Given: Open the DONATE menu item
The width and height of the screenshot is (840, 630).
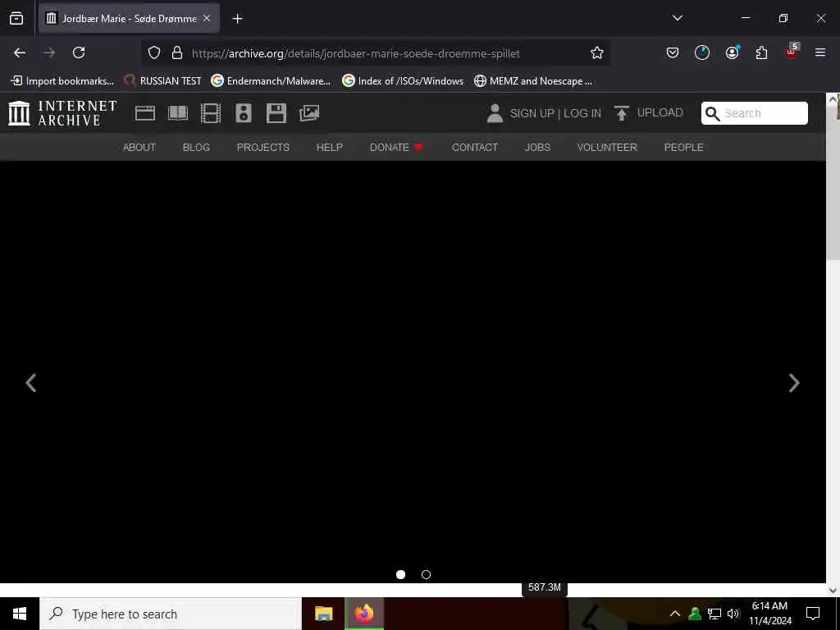Looking at the screenshot, I should coord(396,148).
